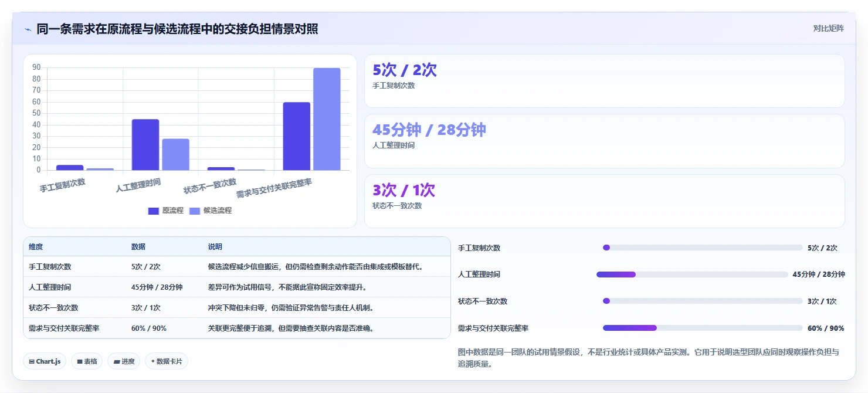The image size is (868, 393).
Task: Click the Chart.js chip
Action: tap(45, 361)
